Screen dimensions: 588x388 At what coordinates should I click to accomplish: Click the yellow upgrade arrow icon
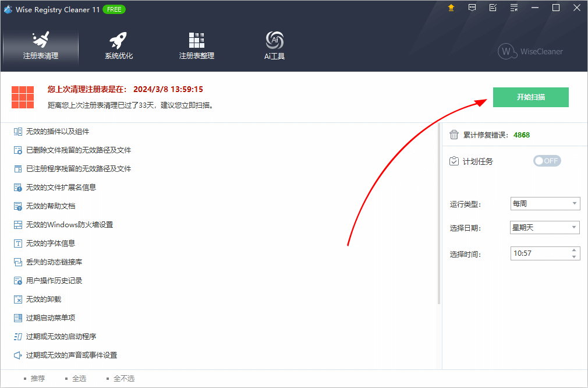click(x=451, y=8)
